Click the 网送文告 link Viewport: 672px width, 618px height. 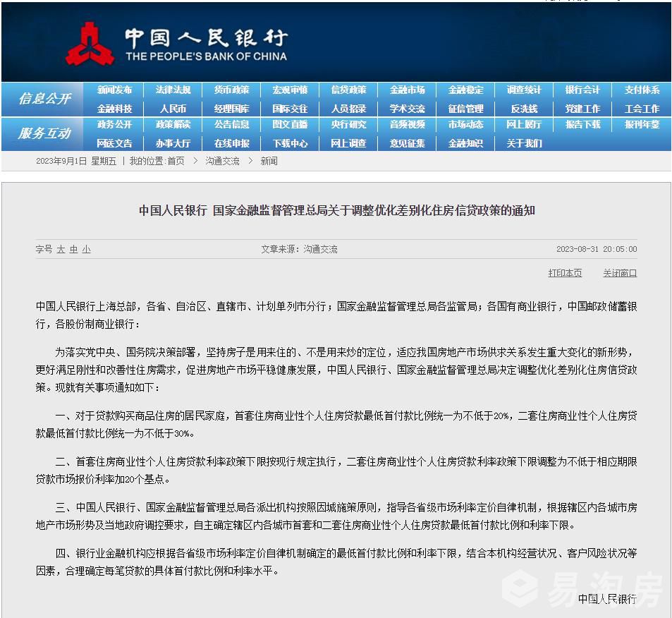click(x=114, y=143)
